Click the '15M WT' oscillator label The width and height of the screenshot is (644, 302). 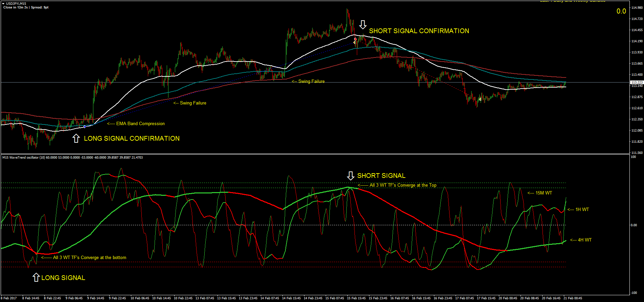[540, 193]
